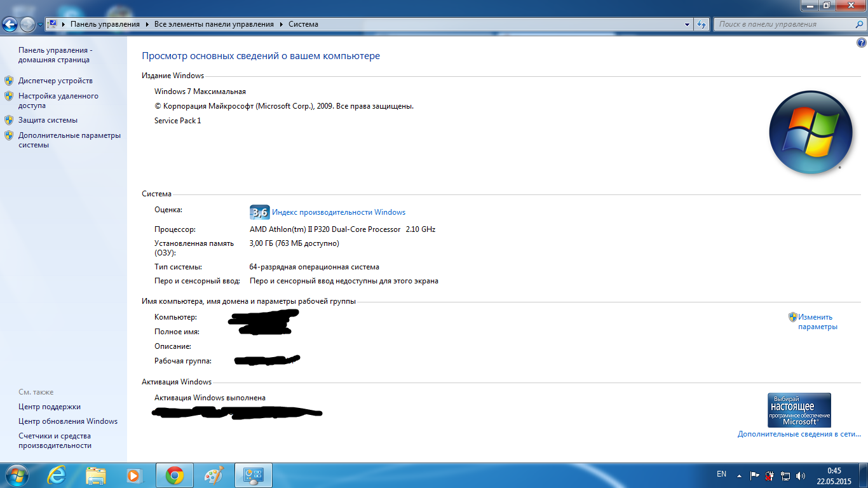Open Дополнительные параметры системы link
Viewport: 868px width, 488px height.
click(69, 140)
